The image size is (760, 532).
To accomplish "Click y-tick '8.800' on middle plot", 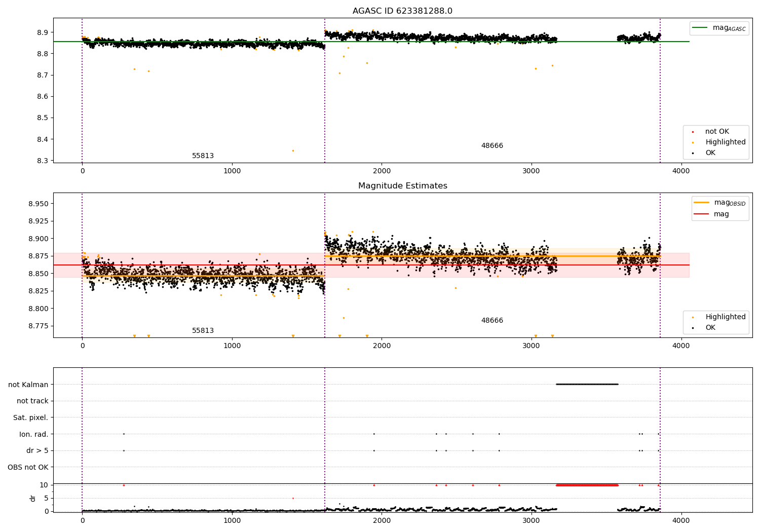I will (x=39, y=309).
